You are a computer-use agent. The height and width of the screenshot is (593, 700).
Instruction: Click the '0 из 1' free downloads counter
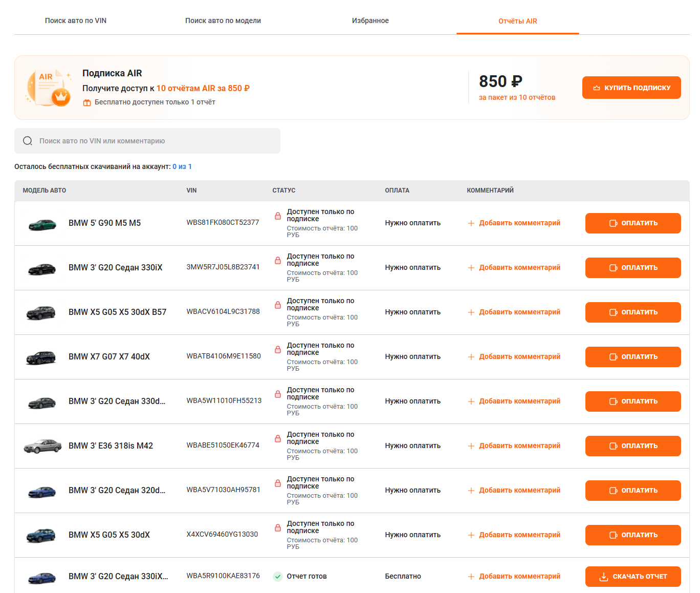point(182,166)
